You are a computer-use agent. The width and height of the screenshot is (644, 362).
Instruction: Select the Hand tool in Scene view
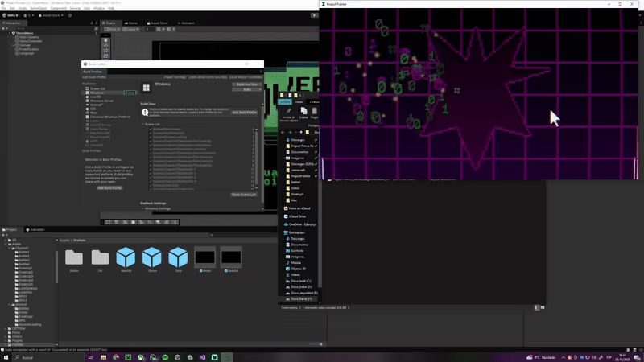pos(106,40)
